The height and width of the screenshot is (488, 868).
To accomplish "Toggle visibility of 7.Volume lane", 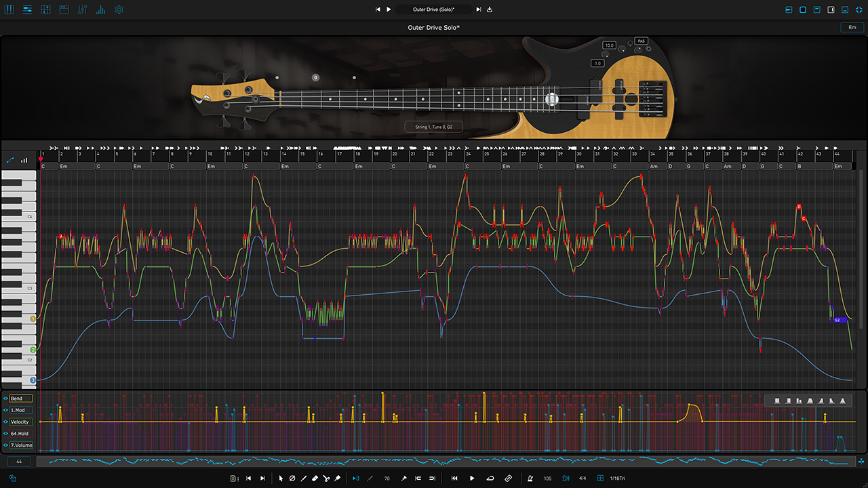I will [5, 445].
